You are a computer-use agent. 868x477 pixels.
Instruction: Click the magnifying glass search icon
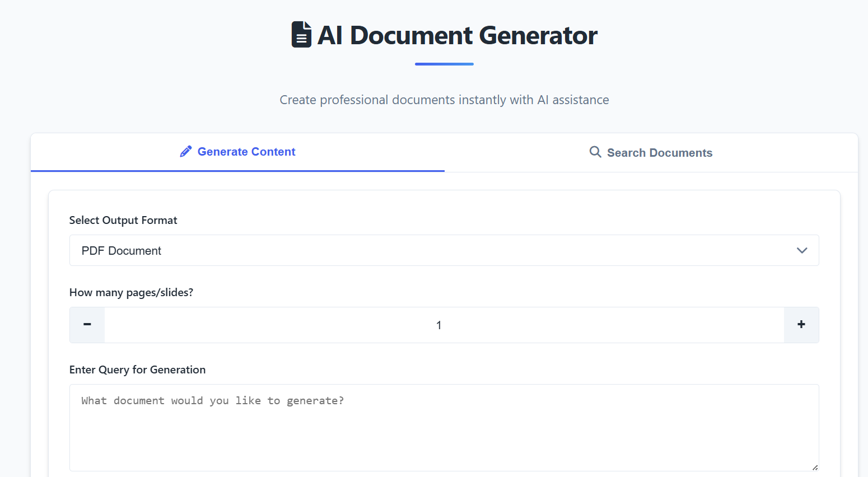tap(595, 152)
